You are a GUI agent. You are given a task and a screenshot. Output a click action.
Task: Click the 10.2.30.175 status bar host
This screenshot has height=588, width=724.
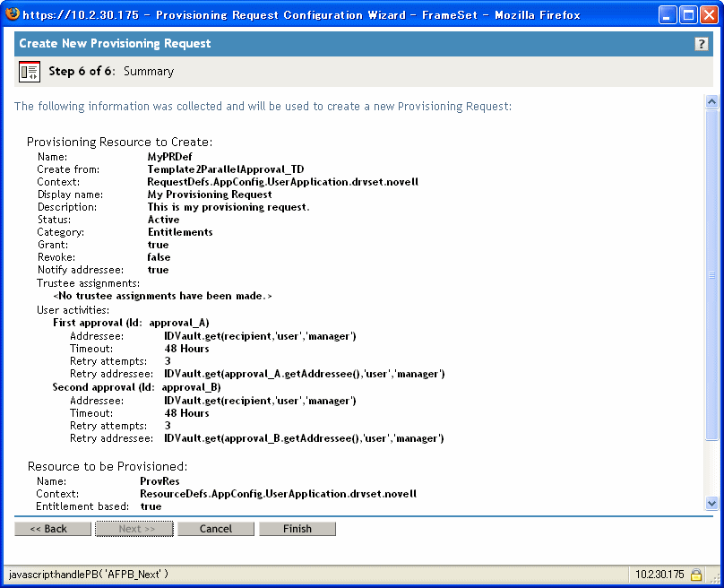pyautogui.click(x=659, y=575)
